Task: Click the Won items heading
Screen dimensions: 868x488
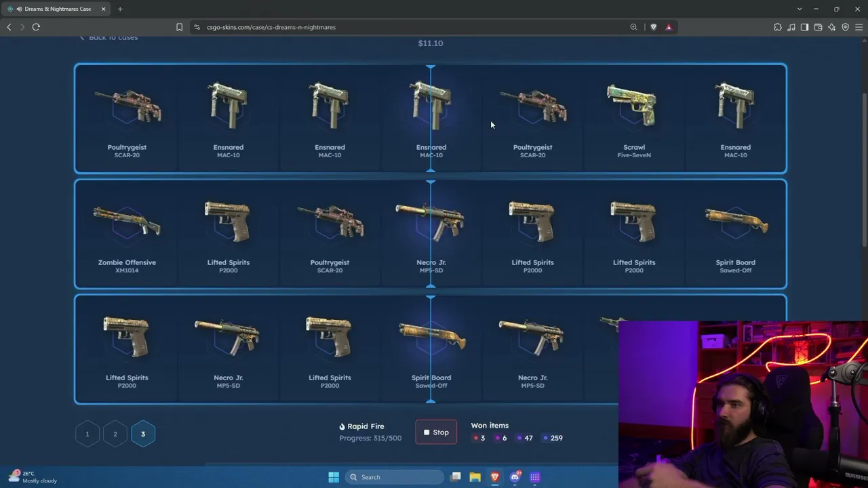Action: [490, 426]
